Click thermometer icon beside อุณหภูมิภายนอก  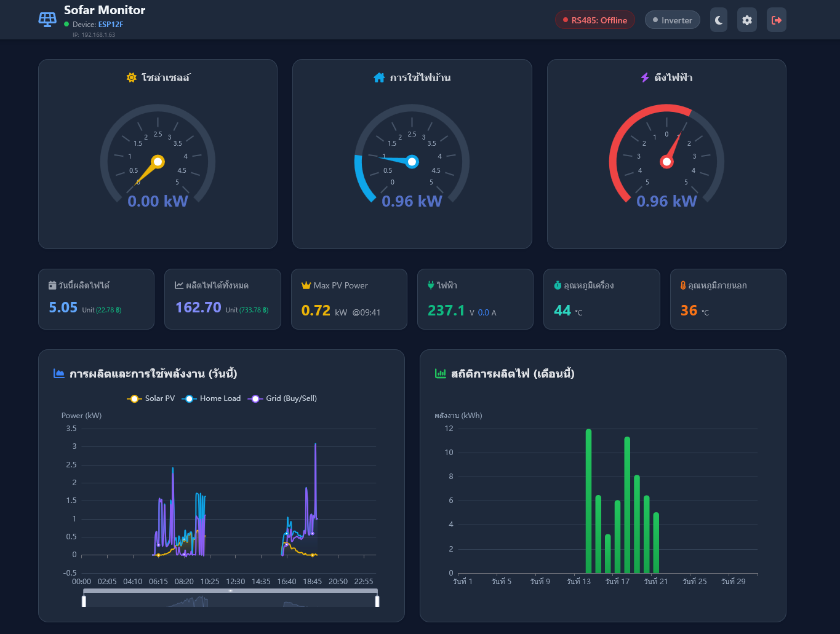[683, 285]
